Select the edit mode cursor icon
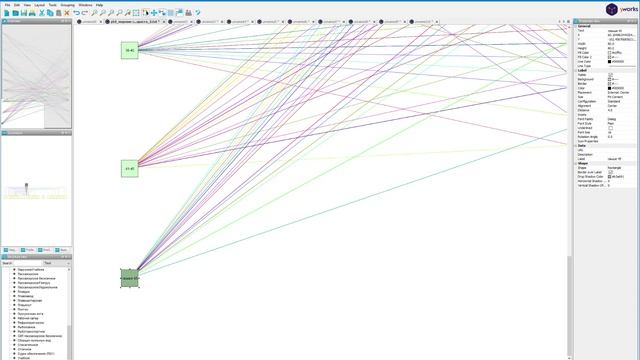 click(145, 13)
